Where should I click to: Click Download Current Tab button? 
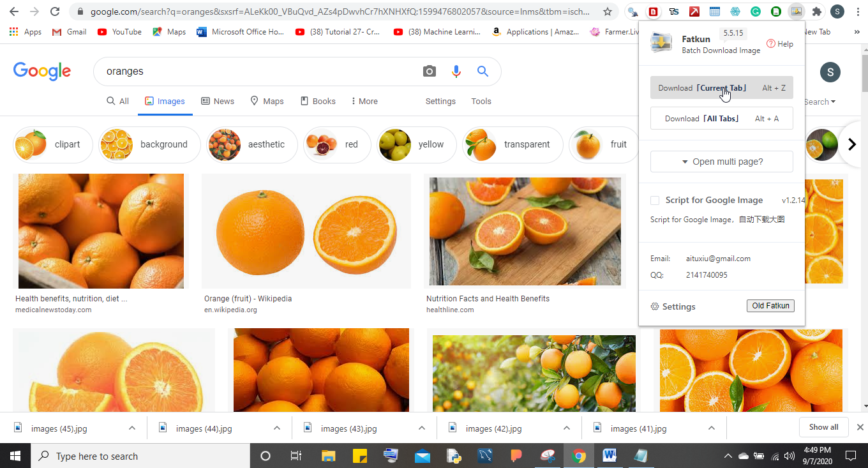722,87
